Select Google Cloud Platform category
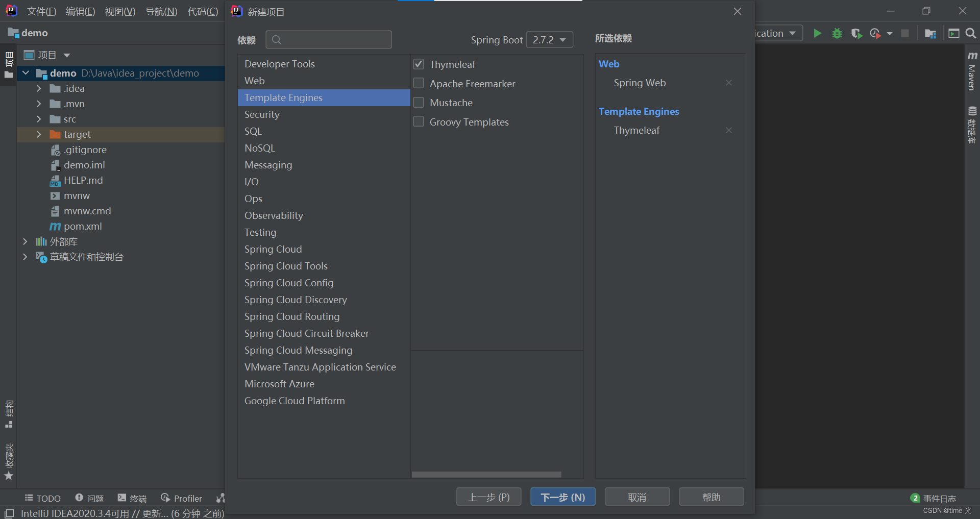 coord(324,401)
